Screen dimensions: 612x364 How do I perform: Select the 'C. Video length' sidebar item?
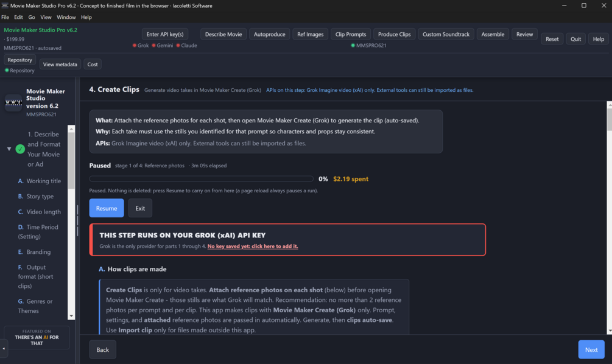(x=40, y=211)
